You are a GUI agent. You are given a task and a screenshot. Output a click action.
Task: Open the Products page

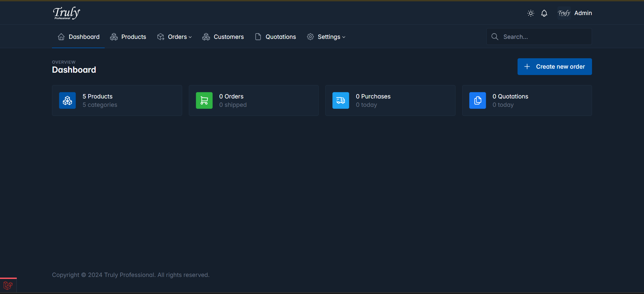(128, 37)
